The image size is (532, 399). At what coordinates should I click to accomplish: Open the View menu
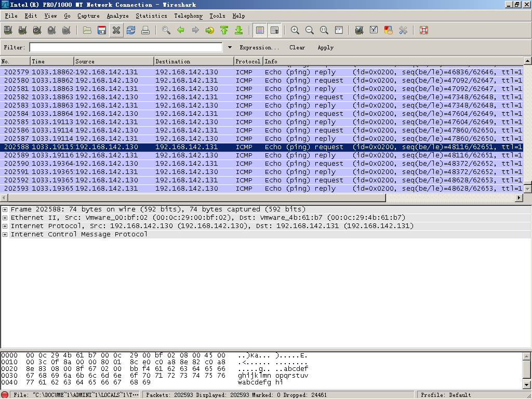click(x=50, y=16)
